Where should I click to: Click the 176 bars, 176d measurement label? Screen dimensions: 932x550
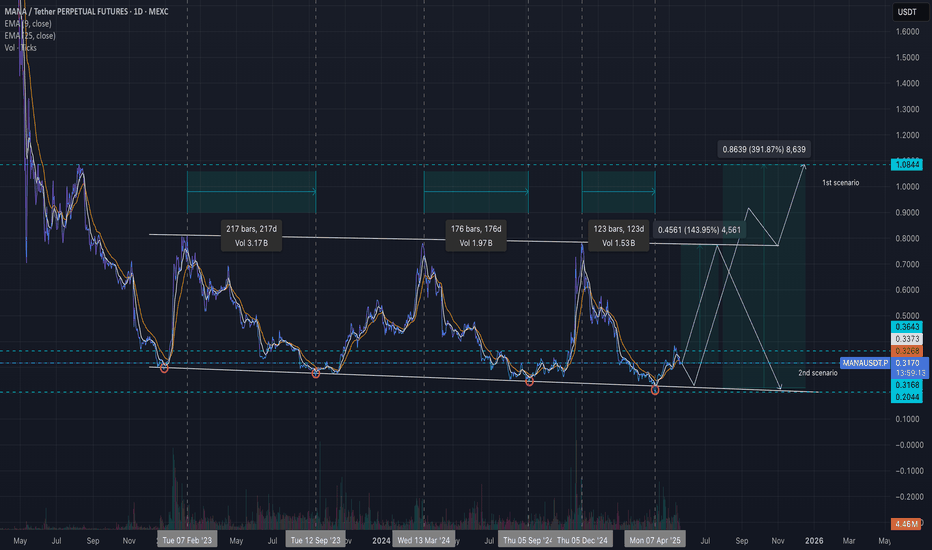tap(476, 235)
